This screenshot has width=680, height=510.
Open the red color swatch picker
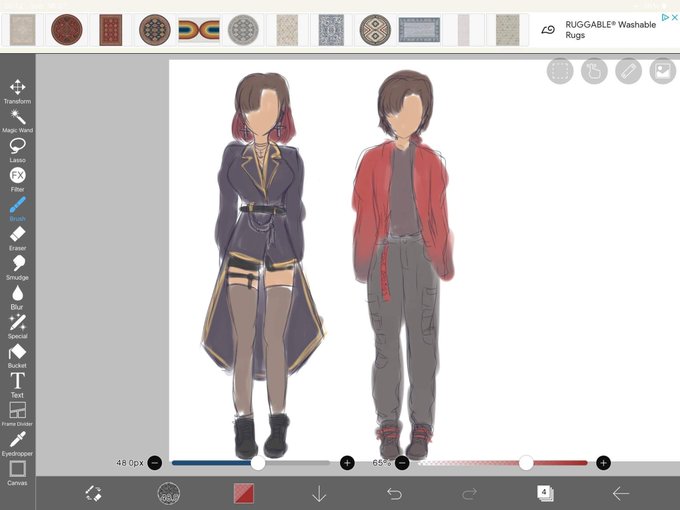click(244, 494)
